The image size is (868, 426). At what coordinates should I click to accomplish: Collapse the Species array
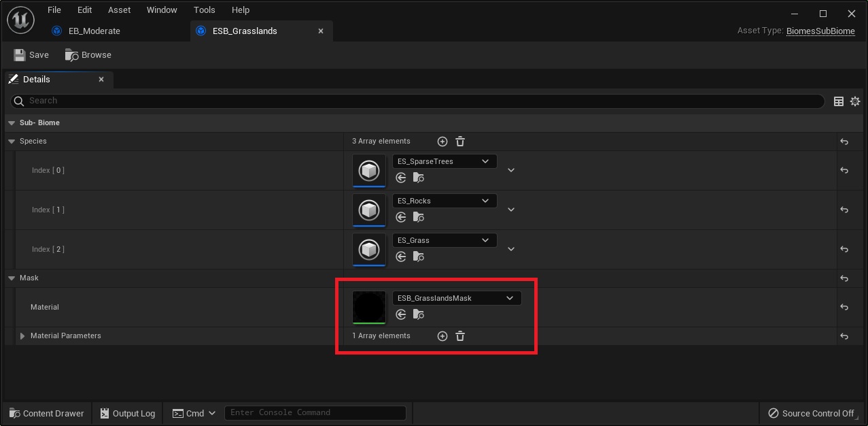(12, 142)
